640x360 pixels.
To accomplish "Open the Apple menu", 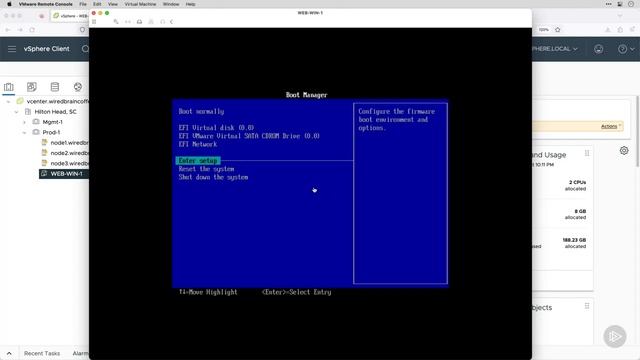I will pos(9,4).
